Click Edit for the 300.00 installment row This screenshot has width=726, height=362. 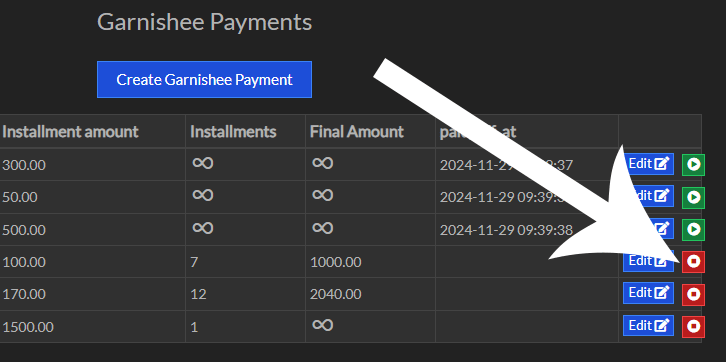[648, 164]
